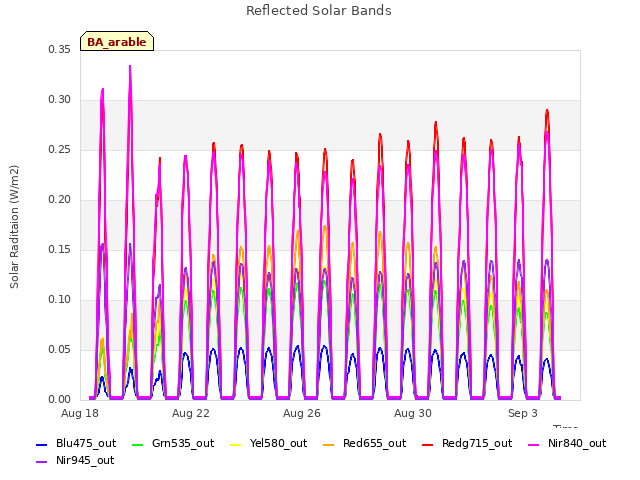Click the 0.05 y-axis tick label

pos(60,350)
